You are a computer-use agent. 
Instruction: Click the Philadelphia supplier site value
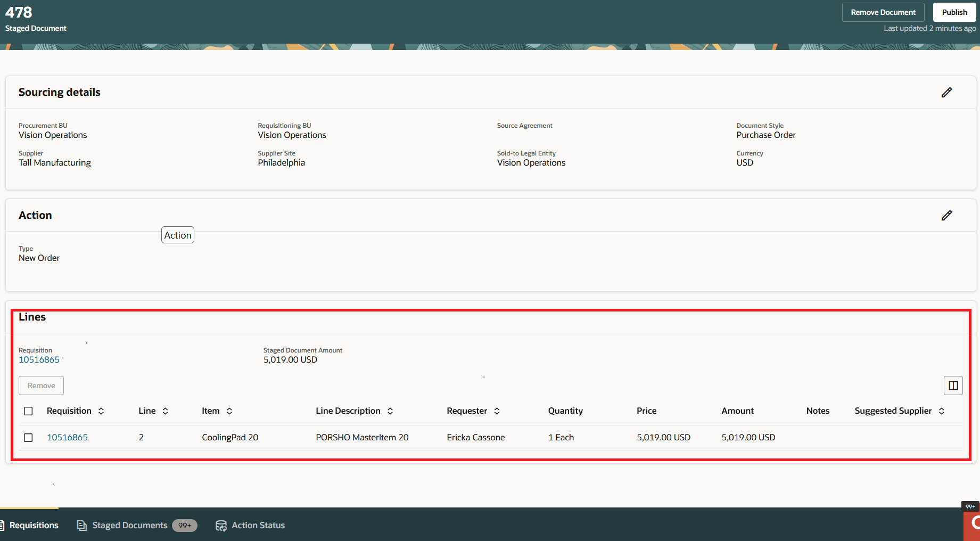click(282, 163)
